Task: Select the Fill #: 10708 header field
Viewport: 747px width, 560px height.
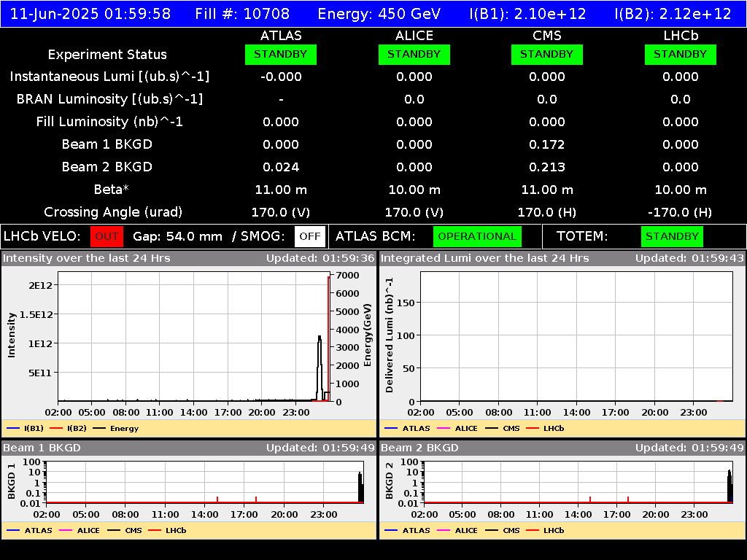Action: [x=242, y=13]
